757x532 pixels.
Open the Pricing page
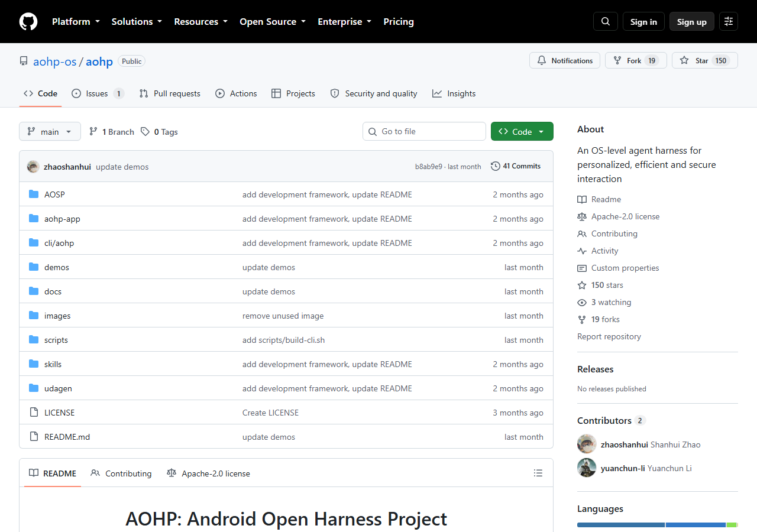(x=399, y=22)
